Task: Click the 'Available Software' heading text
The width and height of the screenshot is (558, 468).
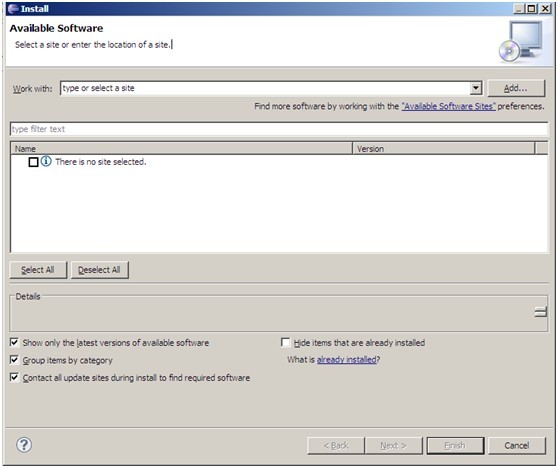Action: [56, 28]
